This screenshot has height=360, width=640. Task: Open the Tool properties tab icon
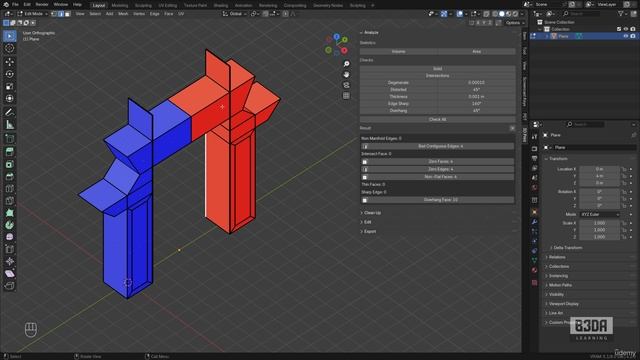[534, 137]
